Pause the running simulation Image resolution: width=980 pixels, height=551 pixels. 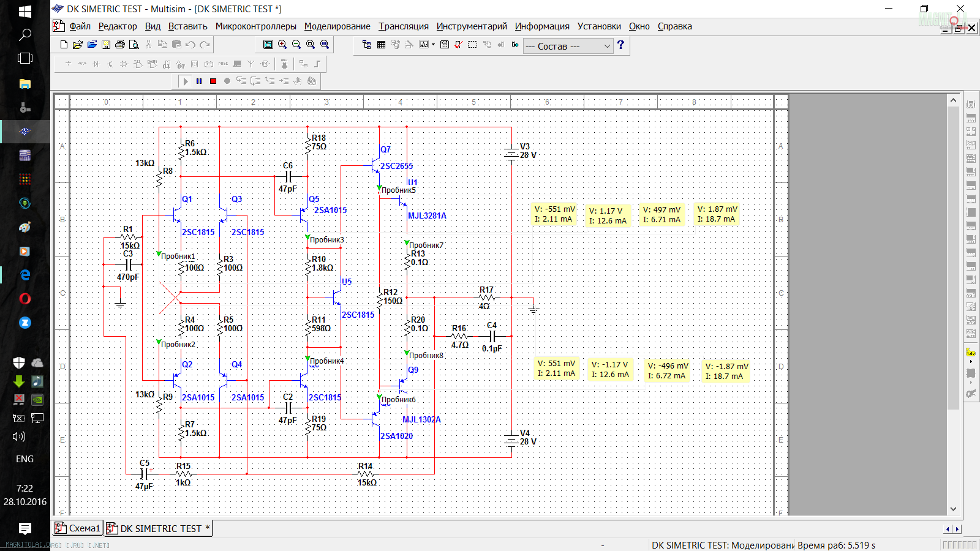click(199, 81)
